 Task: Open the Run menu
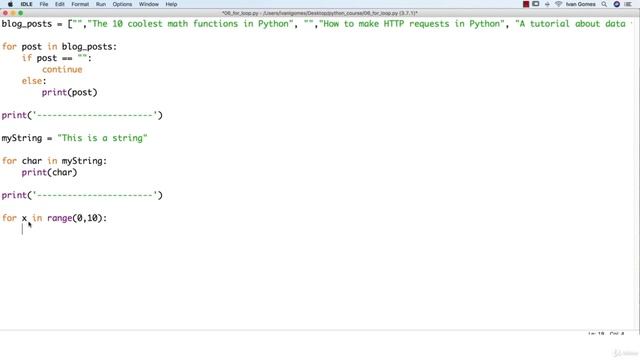pos(101,4)
